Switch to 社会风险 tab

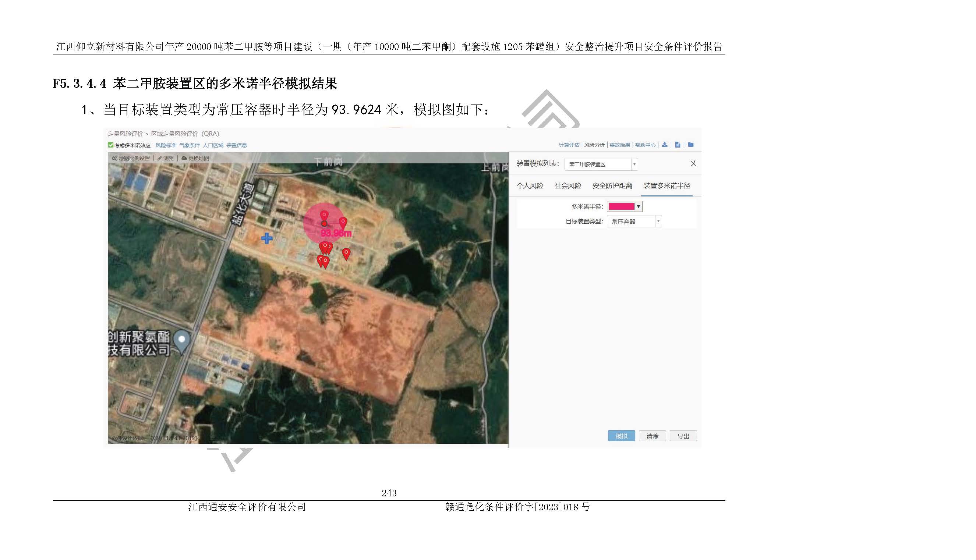point(567,186)
